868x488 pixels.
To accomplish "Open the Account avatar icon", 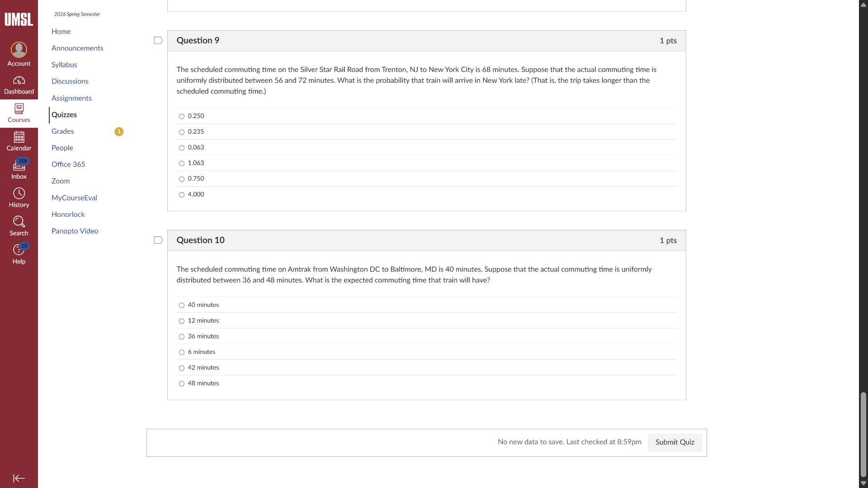I will tap(19, 50).
